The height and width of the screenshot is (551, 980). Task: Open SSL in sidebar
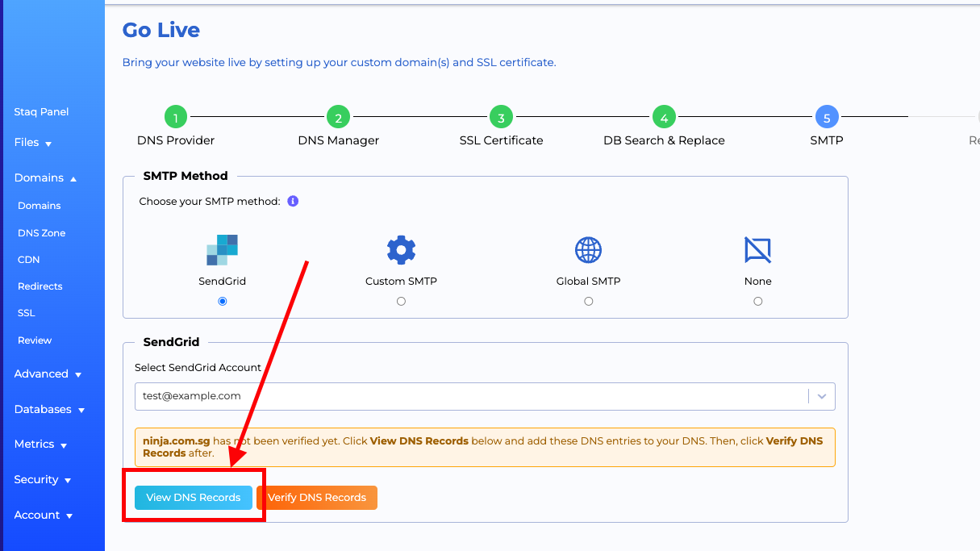click(x=26, y=313)
